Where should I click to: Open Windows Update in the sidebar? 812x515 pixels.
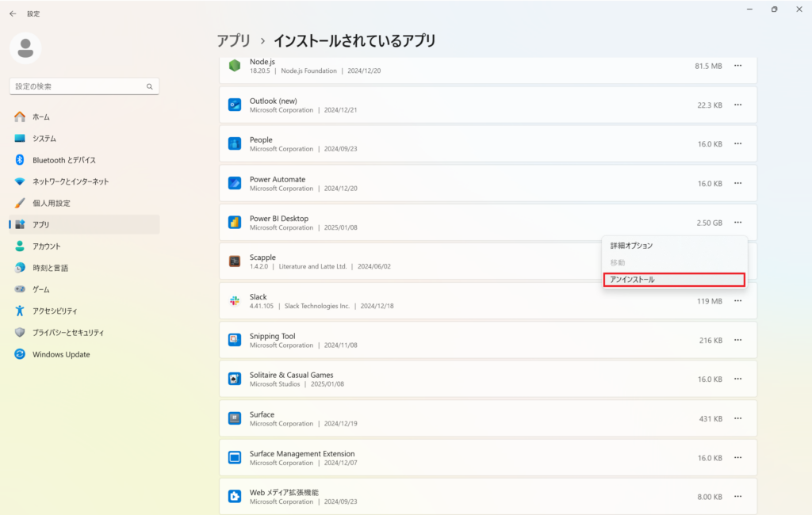tap(84, 354)
